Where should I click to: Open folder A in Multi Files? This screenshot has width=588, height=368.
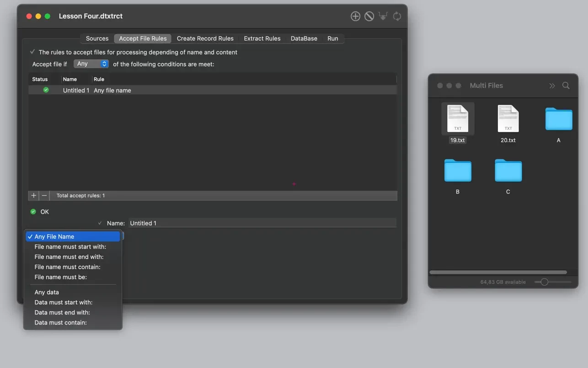point(558,119)
